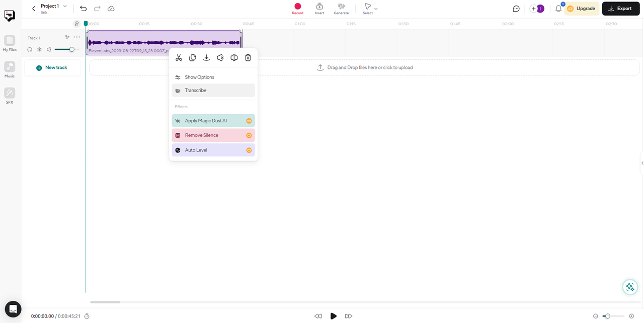Choose Show Options in the clip menu
This screenshot has height=323, width=644.
(213, 77)
